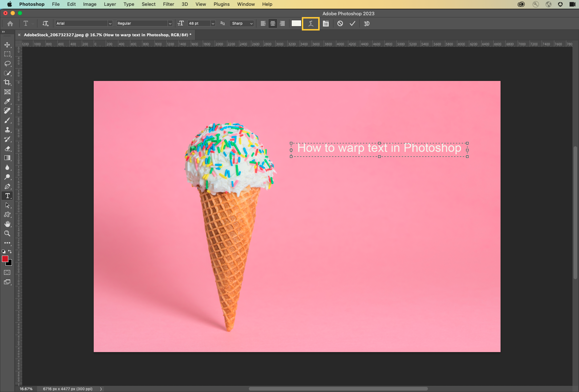Open the Edit Toolbar ellipsis menu
Screen dimensions: 579x392
[x=7, y=243]
